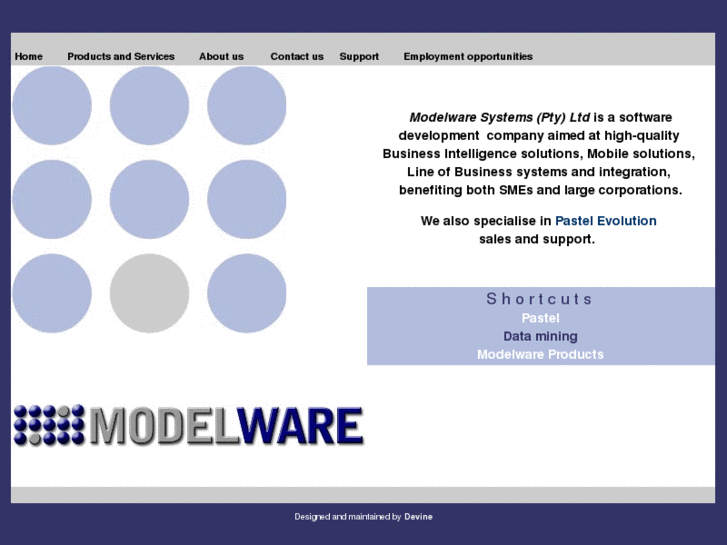Click the Shortcuts heading

540,299
